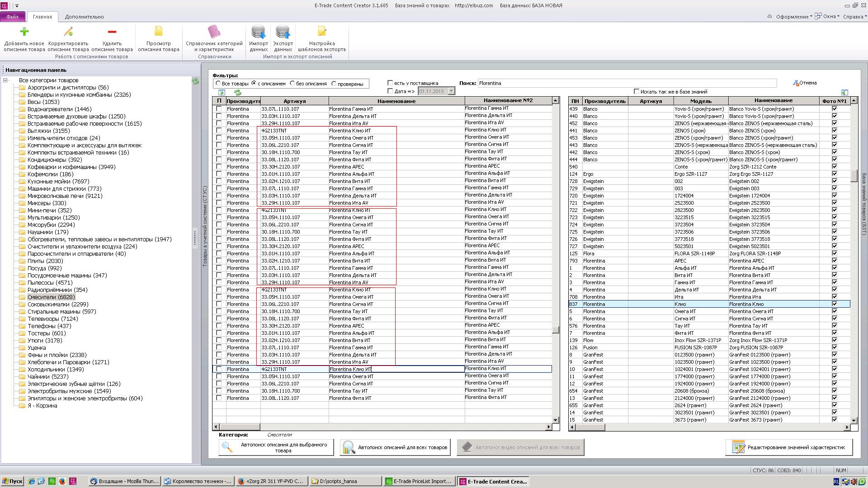The height and width of the screenshot is (488, 868).
Task: Click 'Редактирование значений характеристик' button
Action: [789, 447]
